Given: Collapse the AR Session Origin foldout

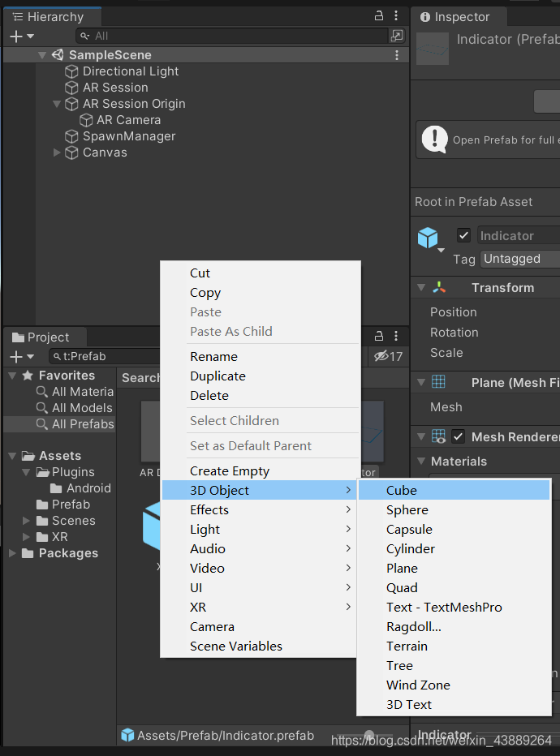Looking at the screenshot, I should [57, 104].
